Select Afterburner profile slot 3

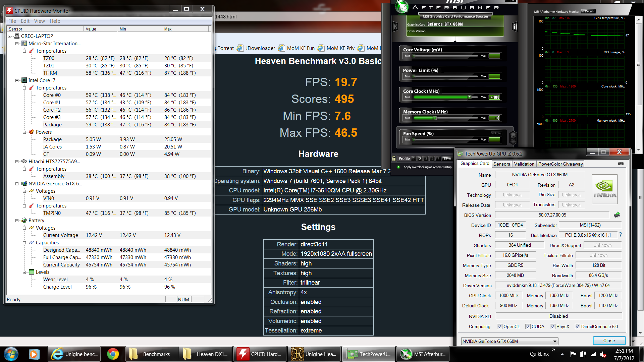426,159
